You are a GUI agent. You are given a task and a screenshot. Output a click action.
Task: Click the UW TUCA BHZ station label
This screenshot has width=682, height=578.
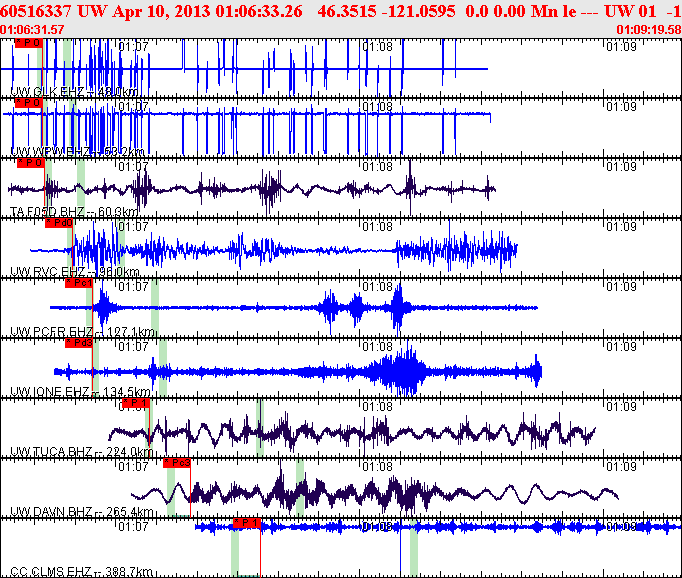[x=81, y=452]
